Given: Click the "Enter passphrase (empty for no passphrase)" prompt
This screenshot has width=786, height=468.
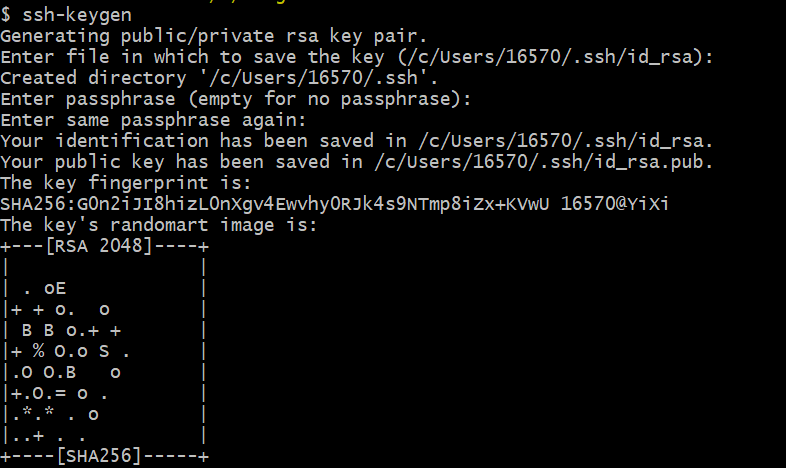Looking at the screenshot, I should 235,99.
